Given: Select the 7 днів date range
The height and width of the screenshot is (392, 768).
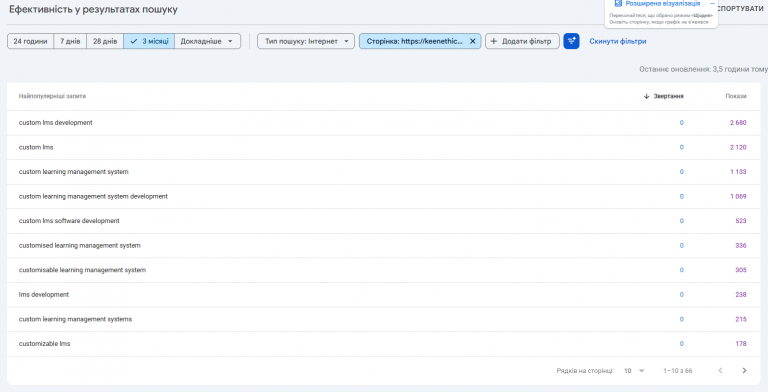Looking at the screenshot, I should coord(70,41).
